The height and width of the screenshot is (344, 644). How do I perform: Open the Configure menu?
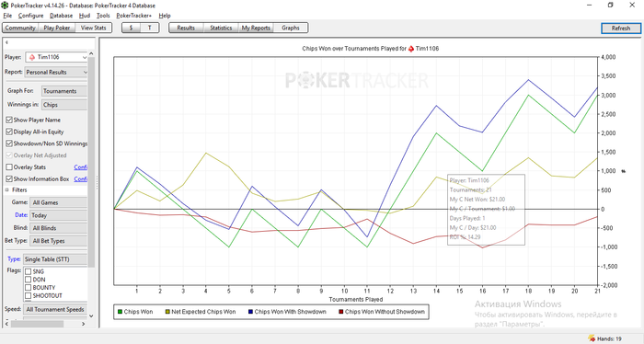[x=30, y=16]
